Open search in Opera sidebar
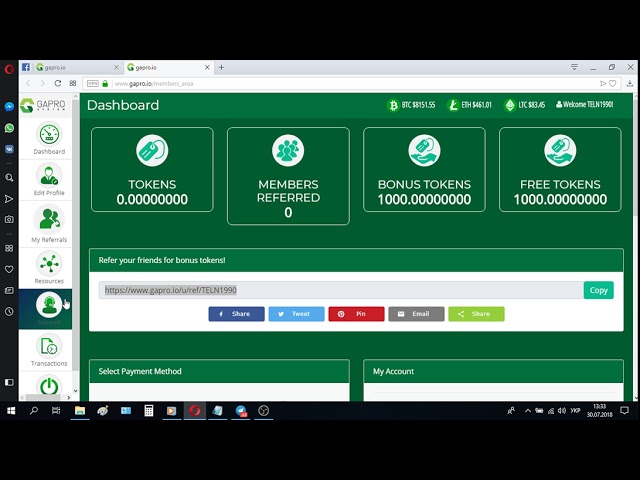This screenshot has width=640, height=480. coord(9,178)
